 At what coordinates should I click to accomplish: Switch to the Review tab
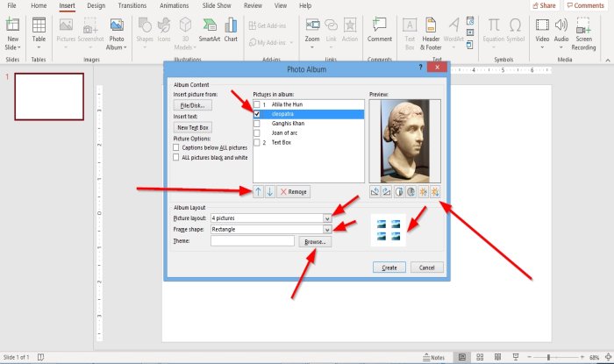(x=253, y=5)
